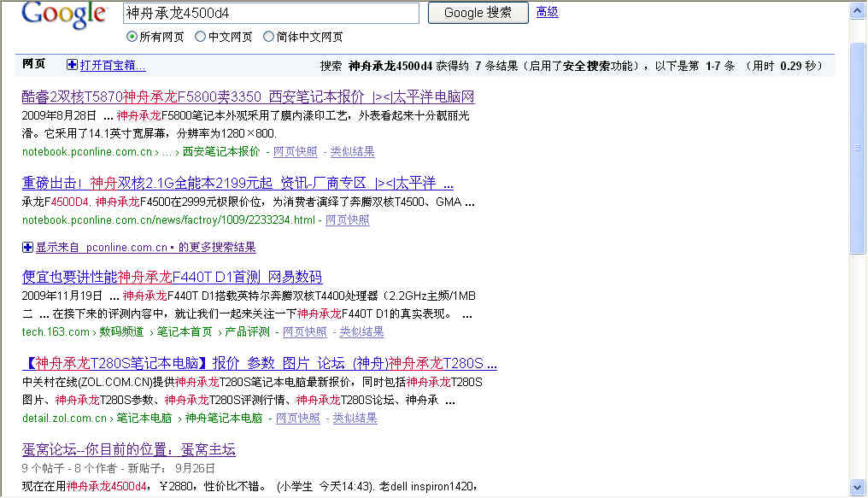Click the scrollbar up arrow
The width and height of the screenshot is (868, 498).
(x=858, y=12)
